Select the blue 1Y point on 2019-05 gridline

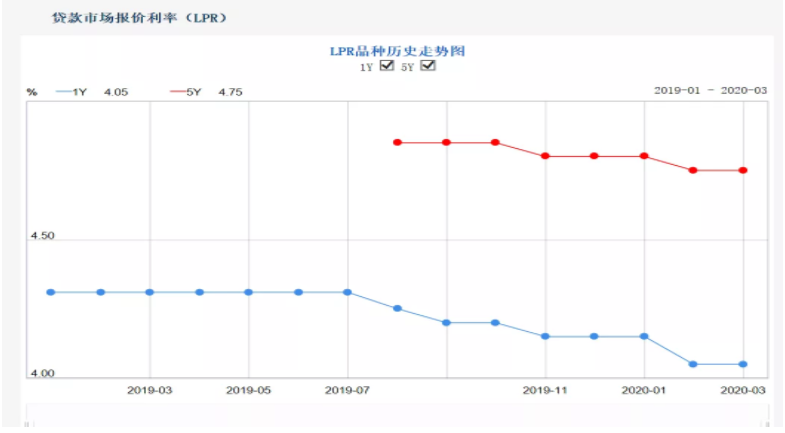tap(248, 292)
